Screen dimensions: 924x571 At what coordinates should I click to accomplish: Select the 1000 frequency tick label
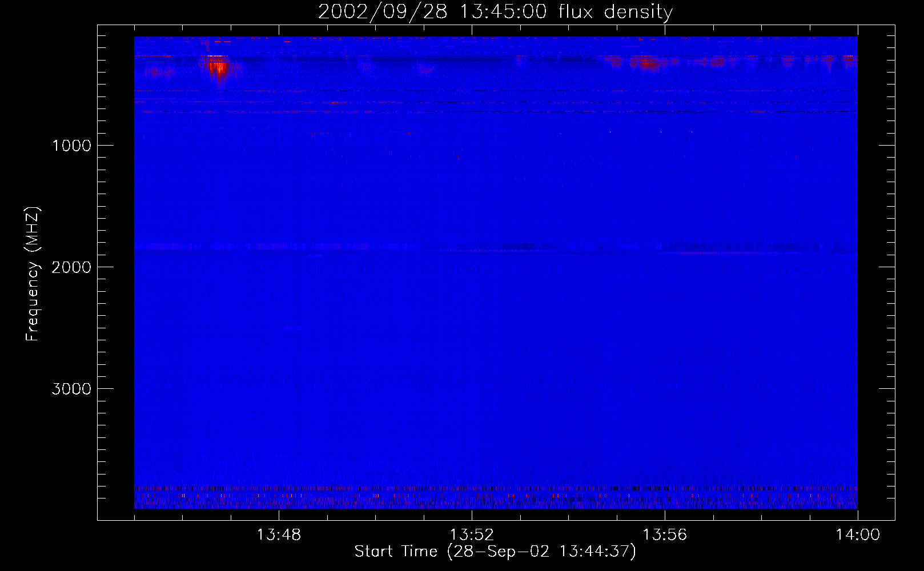[x=71, y=146]
